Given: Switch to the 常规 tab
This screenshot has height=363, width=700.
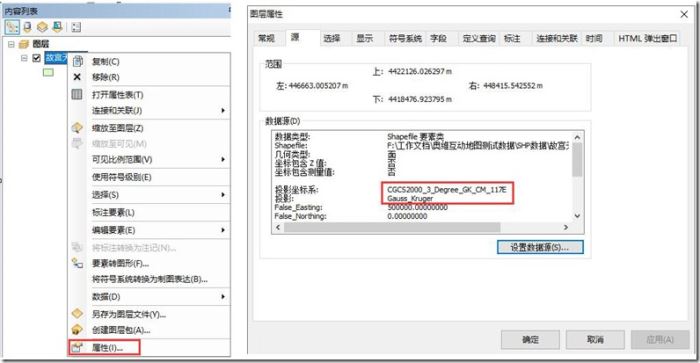Looking at the screenshot, I should point(267,38).
